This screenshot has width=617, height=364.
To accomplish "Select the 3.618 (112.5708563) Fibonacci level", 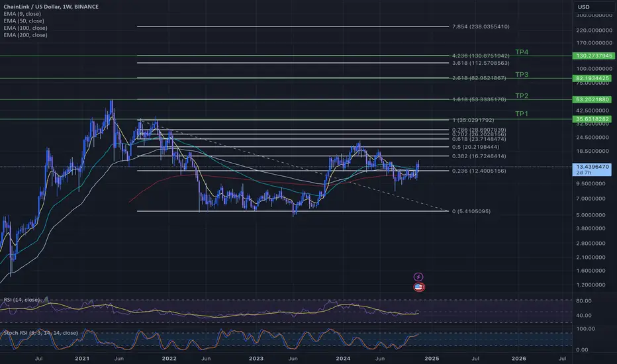I will (481, 63).
